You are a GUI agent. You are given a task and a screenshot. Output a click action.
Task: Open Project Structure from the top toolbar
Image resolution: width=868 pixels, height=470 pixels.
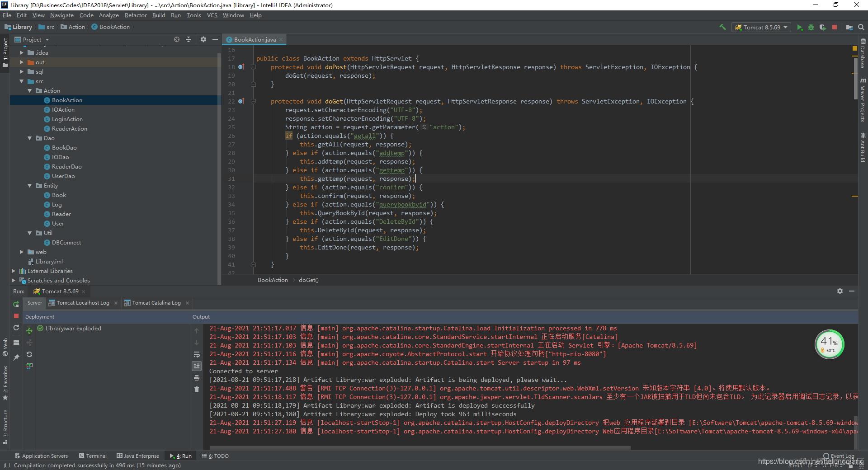click(x=849, y=27)
